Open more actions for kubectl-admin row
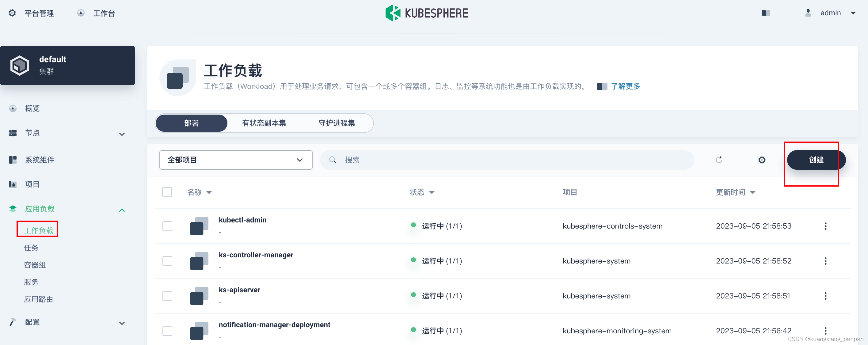Viewport: 868px width, 345px height. (825, 226)
